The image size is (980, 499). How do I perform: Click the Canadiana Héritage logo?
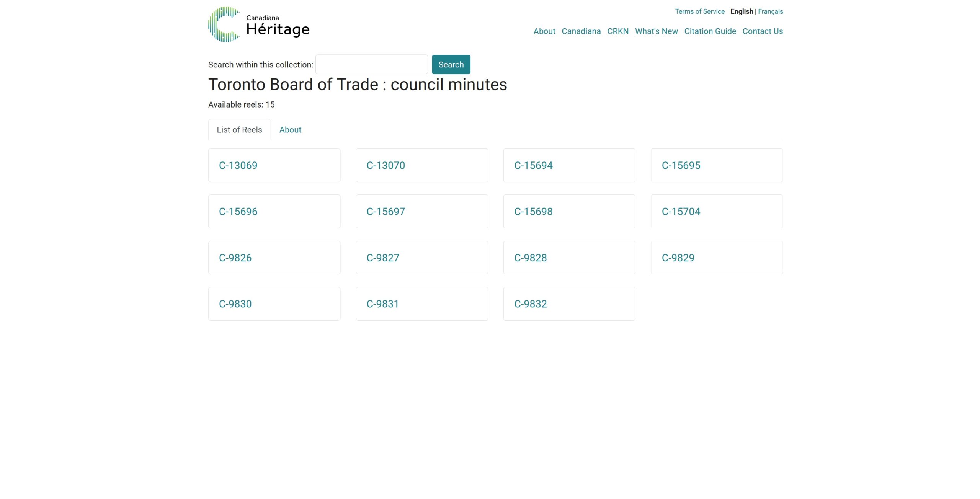click(259, 24)
